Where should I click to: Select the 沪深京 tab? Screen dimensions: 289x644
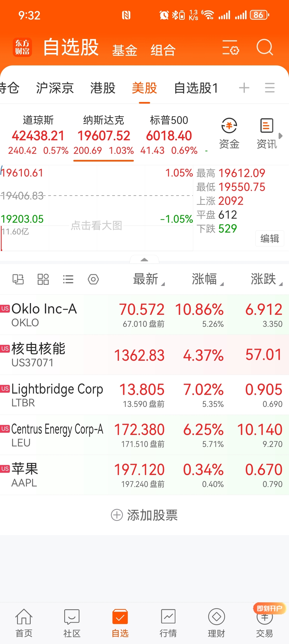(55, 88)
